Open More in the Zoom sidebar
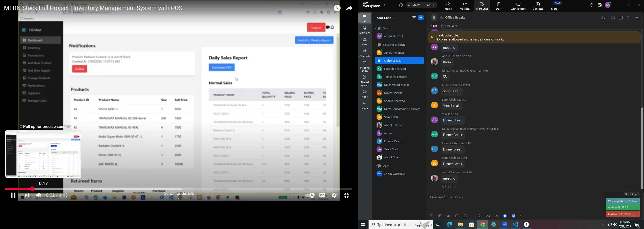Viewport: 644px width, 229px height. tap(365, 106)
